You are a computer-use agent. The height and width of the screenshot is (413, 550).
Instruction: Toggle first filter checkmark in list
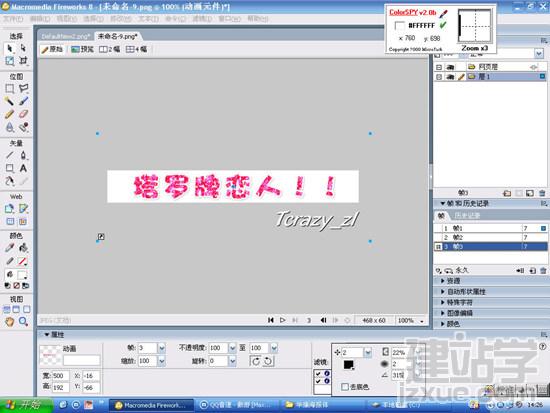pyautogui.click(x=318, y=373)
